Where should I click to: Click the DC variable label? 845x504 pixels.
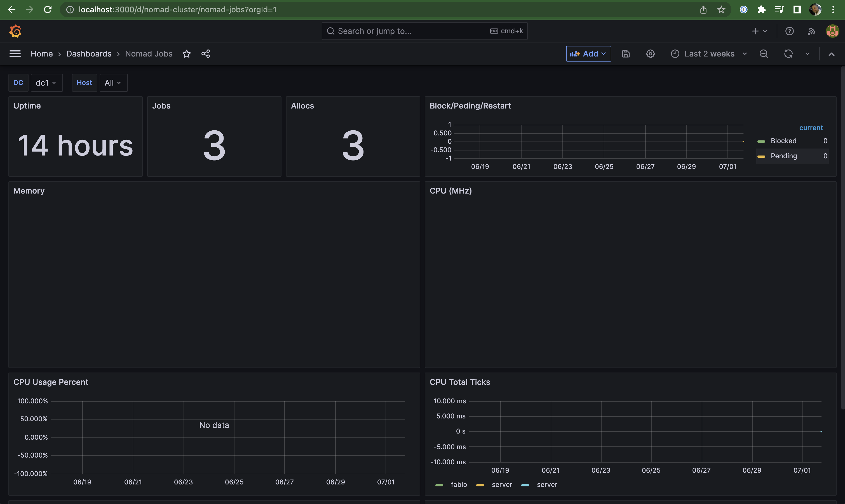[x=18, y=83]
